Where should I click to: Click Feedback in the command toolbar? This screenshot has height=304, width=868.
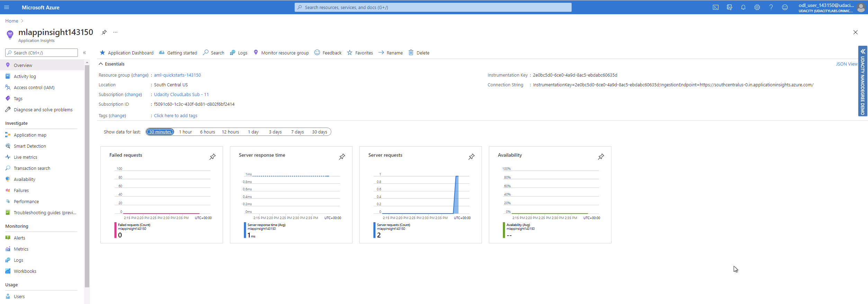pos(328,53)
